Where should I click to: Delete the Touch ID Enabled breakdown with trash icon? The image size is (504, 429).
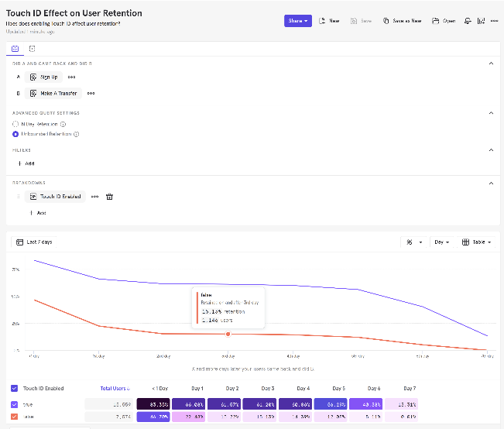click(x=109, y=197)
